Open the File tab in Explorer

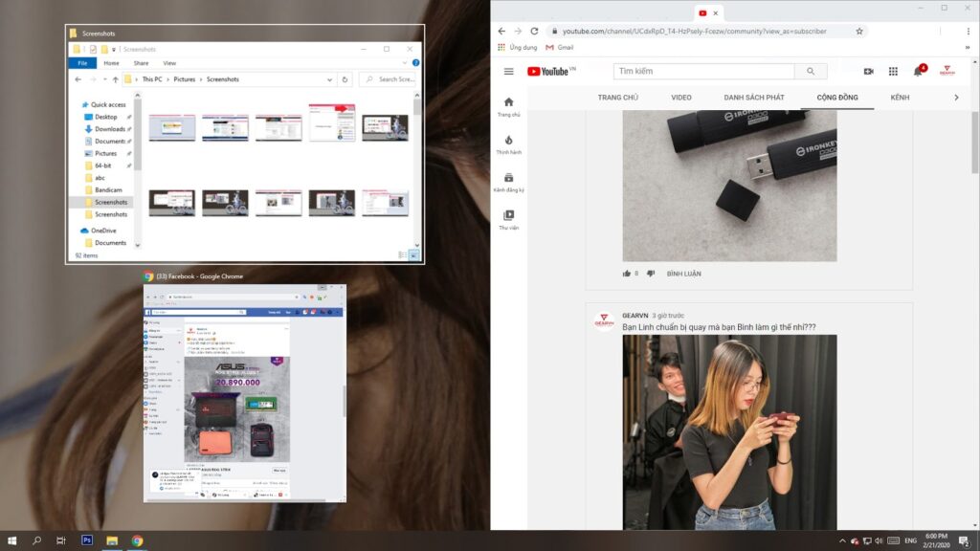click(82, 63)
